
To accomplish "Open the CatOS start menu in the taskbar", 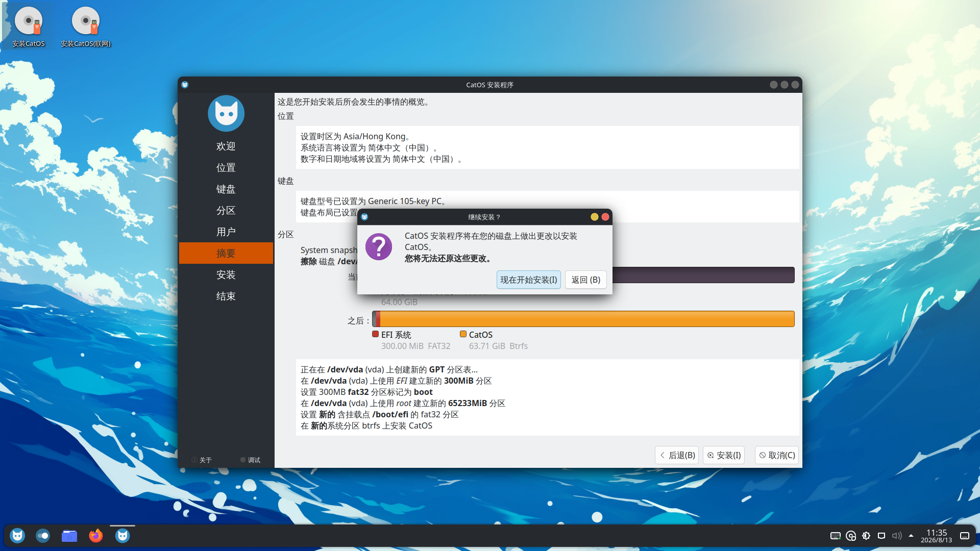I will tap(17, 536).
